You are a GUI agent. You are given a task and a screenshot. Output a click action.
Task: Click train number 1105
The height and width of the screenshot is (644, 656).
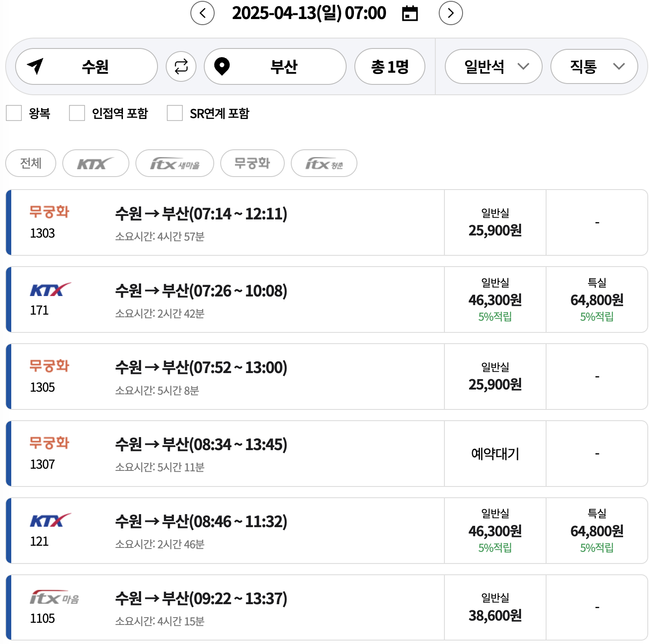click(42, 618)
